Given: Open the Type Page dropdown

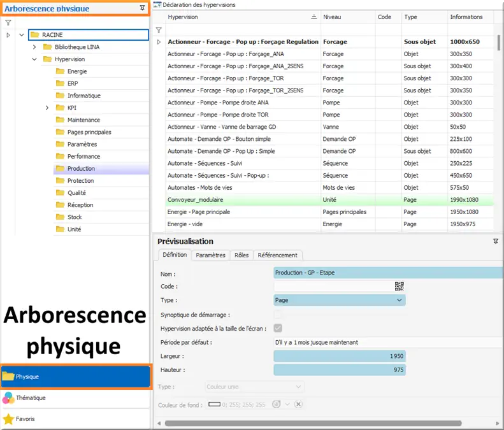Looking at the screenshot, I should (400, 300).
